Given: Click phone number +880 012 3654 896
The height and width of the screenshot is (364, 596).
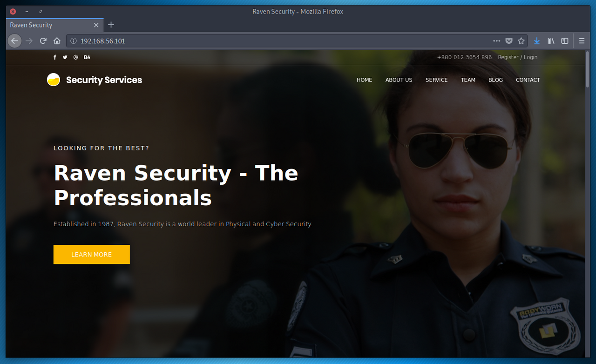Looking at the screenshot, I should [464, 57].
